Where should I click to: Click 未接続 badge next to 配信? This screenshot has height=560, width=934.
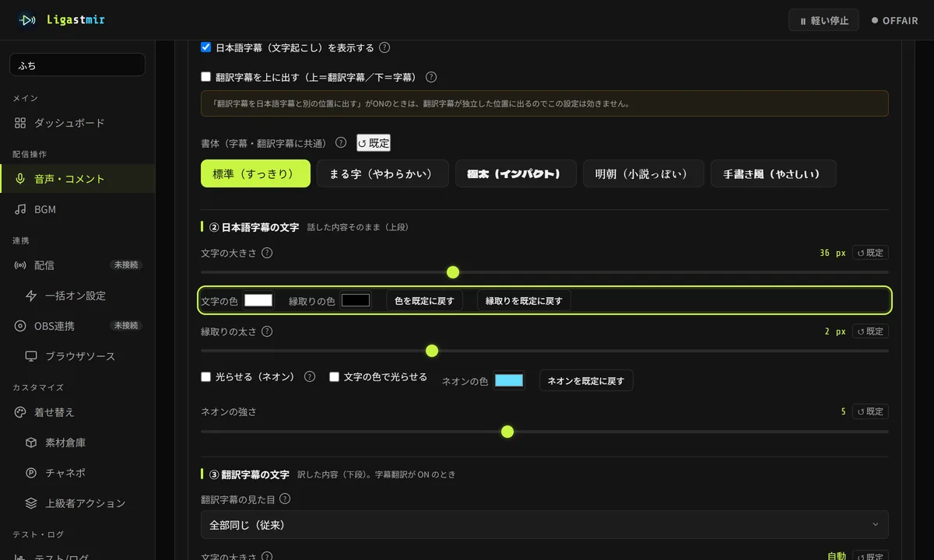(126, 265)
